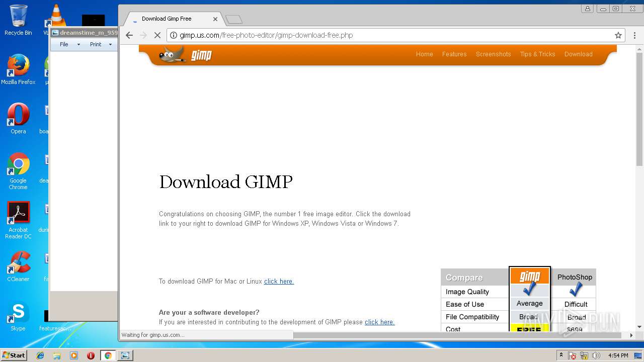The image size is (644, 362).
Task: Open a new Chrome tab
Action: pyautogui.click(x=234, y=20)
